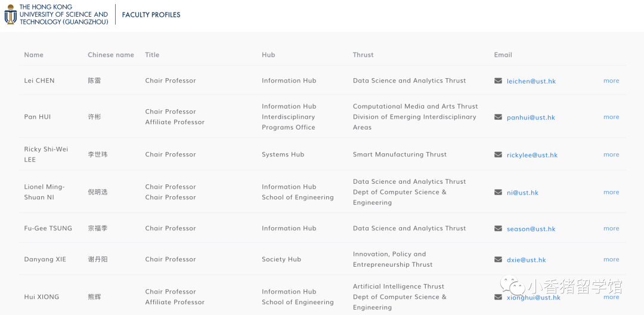The height and width of the screenshot is (315, 644).
Task: Open more details for Fu-Gee TSUNG
Action: tap(611, 228)
